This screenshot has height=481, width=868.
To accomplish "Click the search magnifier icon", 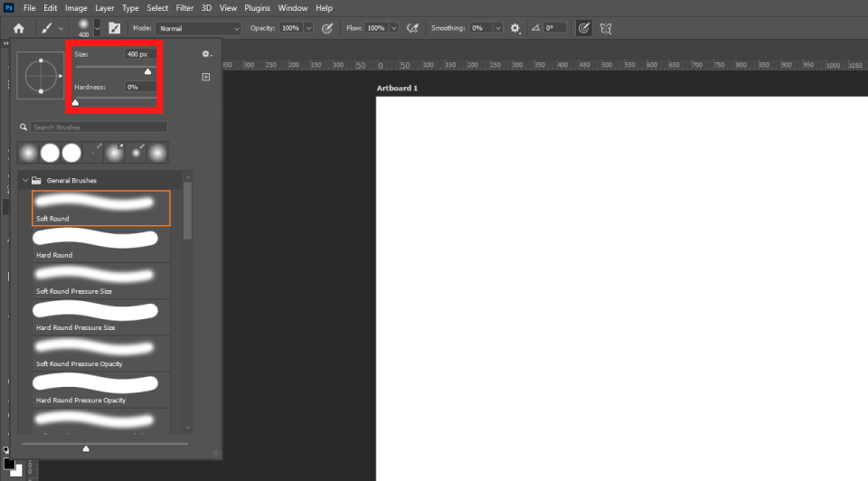I will point(24,127).
